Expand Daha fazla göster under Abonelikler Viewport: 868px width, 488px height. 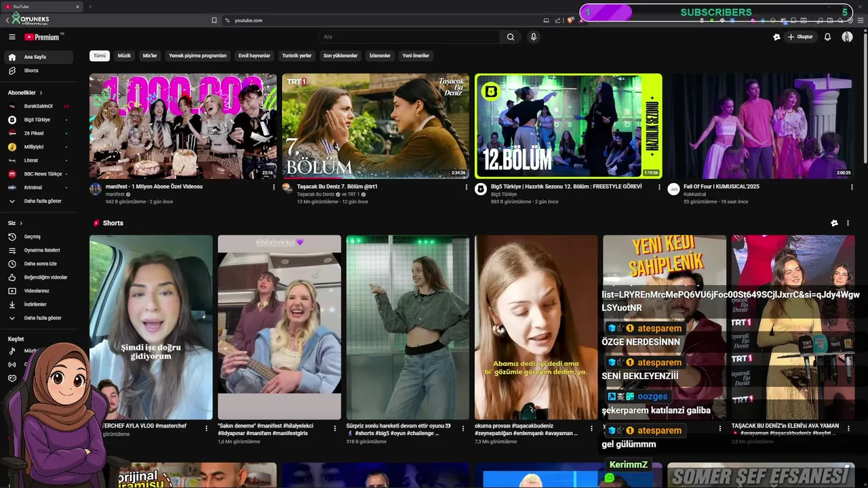(x=38, y=201)
